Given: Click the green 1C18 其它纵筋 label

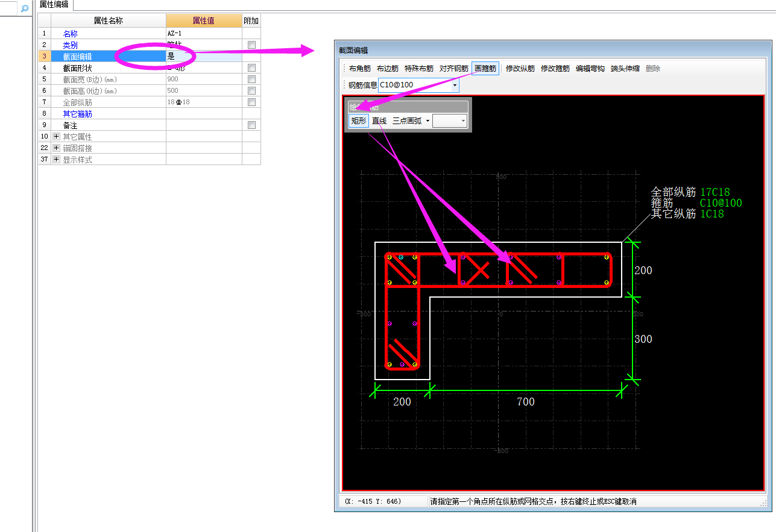Looking at the screenshot, I should click(x=712, y=214).
